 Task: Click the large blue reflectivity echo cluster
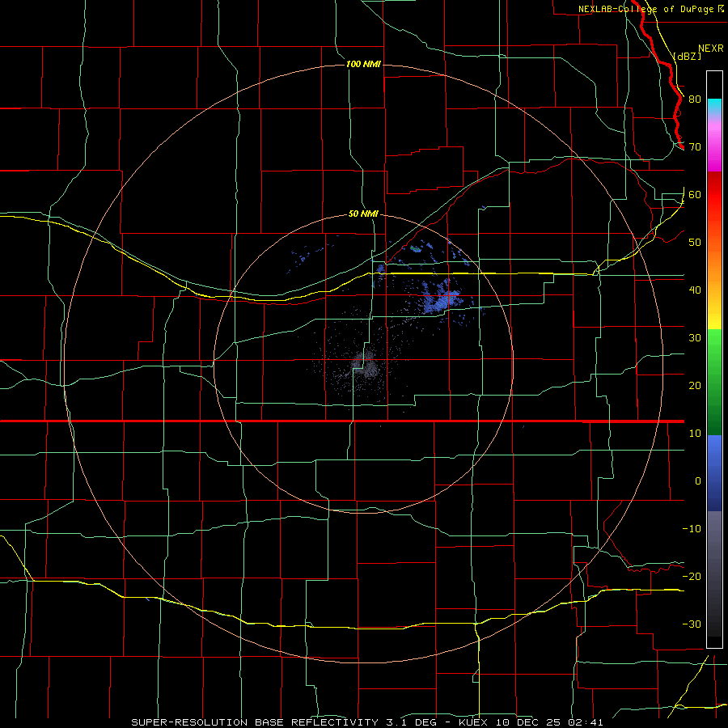[x=441, y=298]
